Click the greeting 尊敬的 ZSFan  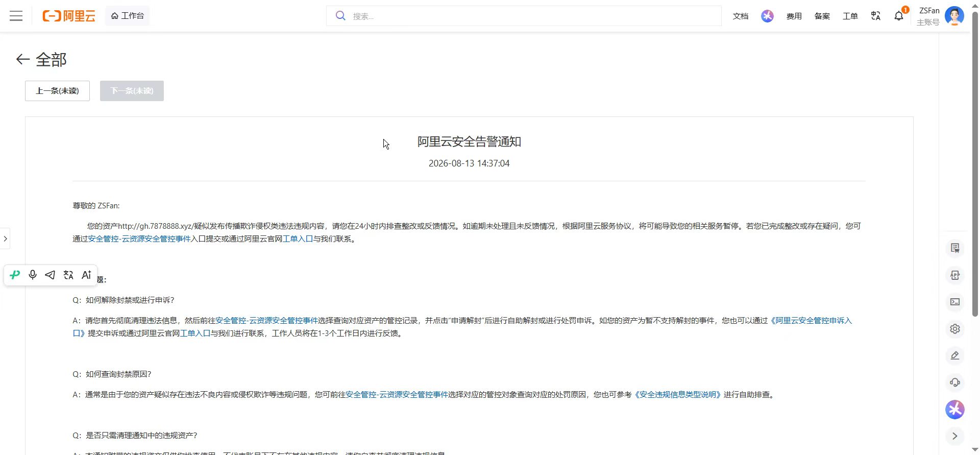pyautogui.click(x=96, y=206)
